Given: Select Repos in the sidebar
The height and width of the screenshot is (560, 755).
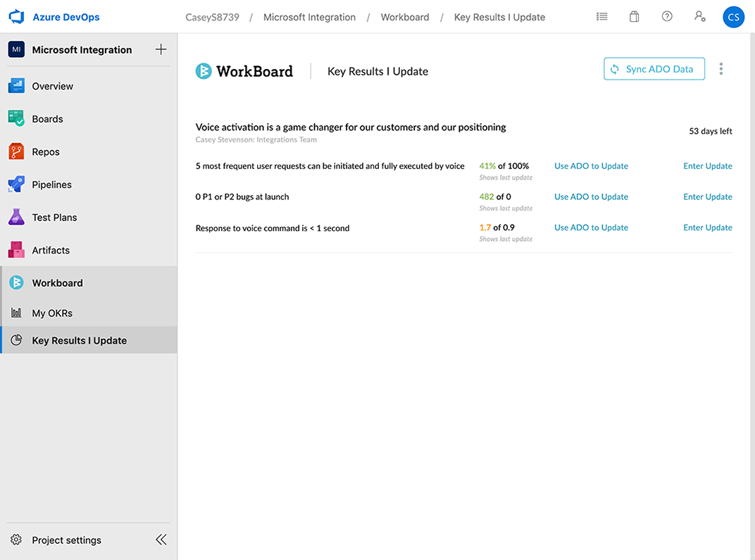Looking at the screenshot, I should (x=44, y=151).
